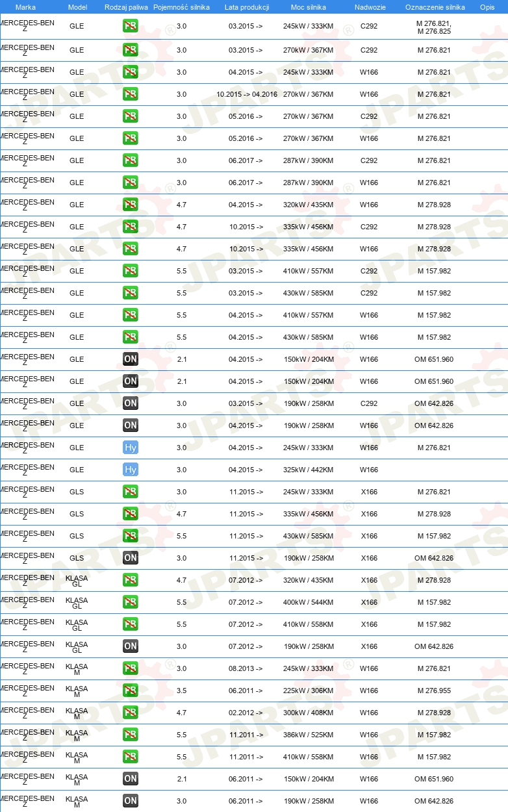Click the Marka column header
The width and height of the screenshot is (508, 812).
[25, 7]
